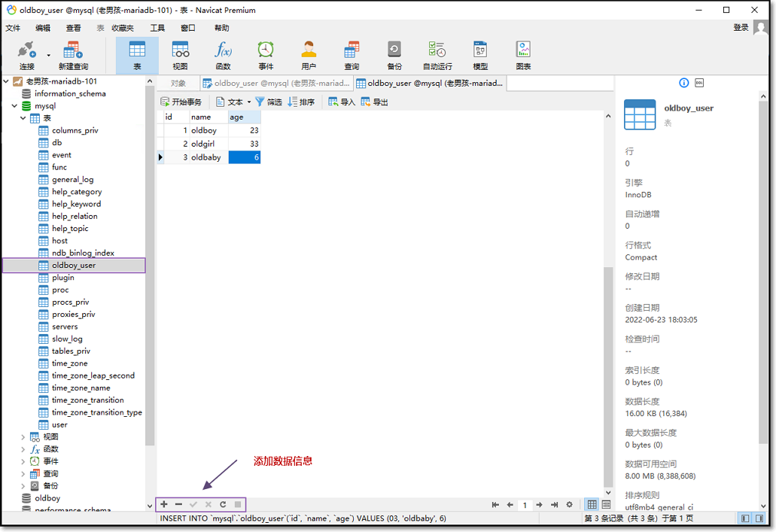Collapse the mysql database node
The image size is (776, 532).
coord(15,106)
